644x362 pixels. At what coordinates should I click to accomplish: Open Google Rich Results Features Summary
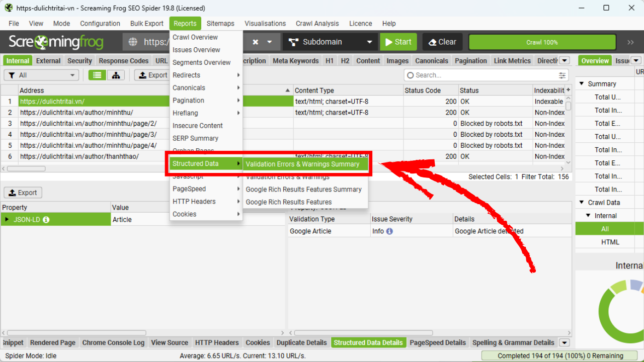(303, 190)
